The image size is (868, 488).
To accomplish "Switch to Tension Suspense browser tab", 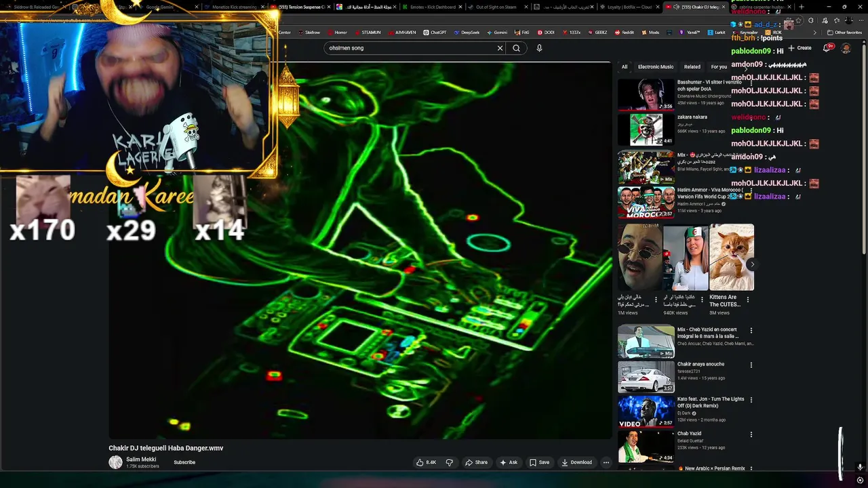I will 300,7.
